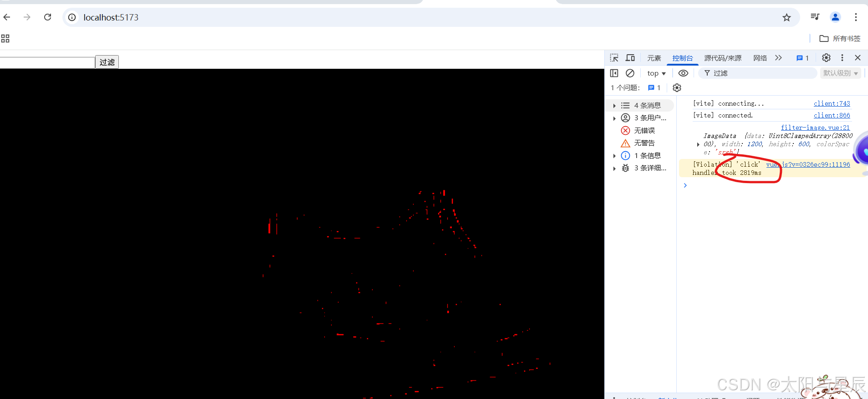
Task: Open the client:866 source link
Action: tap(832, 115)
